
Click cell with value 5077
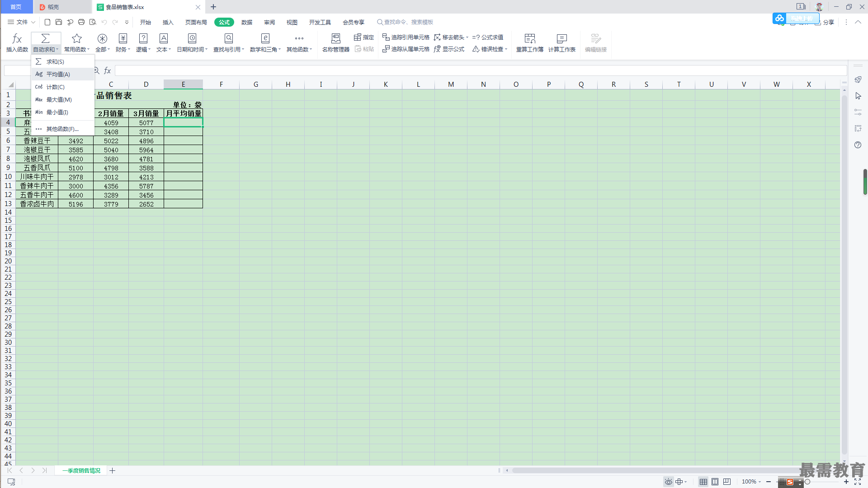coord(146,122)
